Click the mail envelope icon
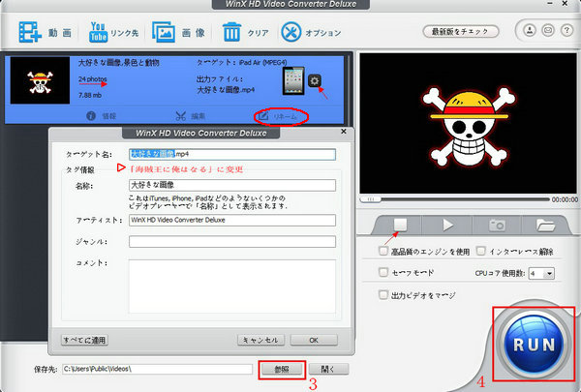 (x=548, y=30)
